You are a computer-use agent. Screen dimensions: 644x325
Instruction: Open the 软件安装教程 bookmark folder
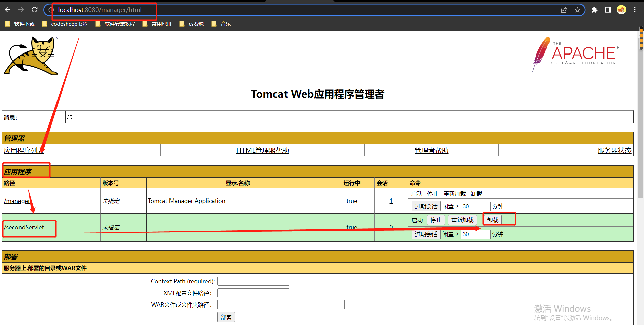[x=115, y=24]
